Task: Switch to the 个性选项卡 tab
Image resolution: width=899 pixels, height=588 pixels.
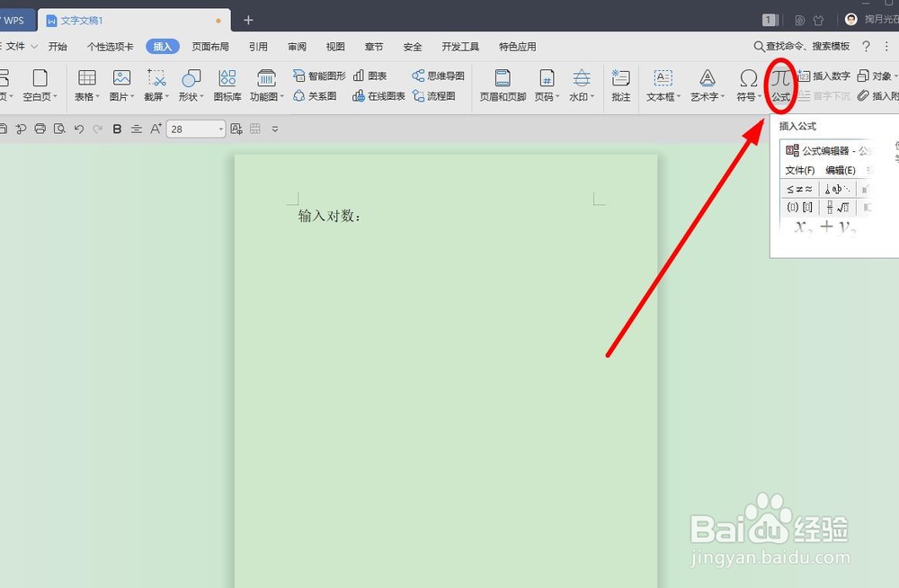Action: [110, 47]
